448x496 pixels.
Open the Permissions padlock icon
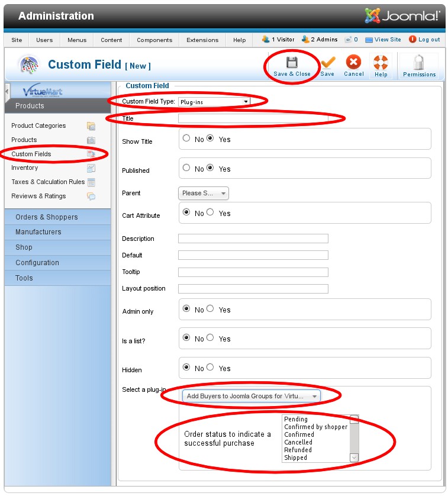click(x=419, y=63)
